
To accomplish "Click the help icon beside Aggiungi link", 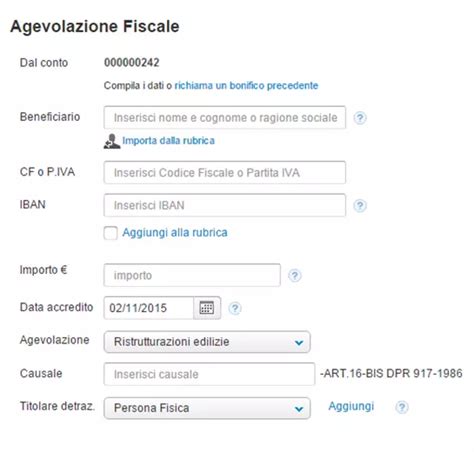I will (402, 407).
